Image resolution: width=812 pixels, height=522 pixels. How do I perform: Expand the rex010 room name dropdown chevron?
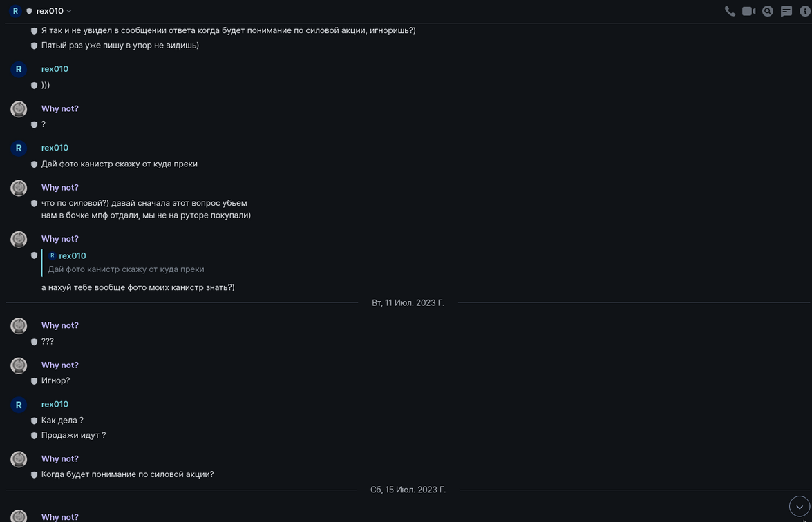click(69, 11)
